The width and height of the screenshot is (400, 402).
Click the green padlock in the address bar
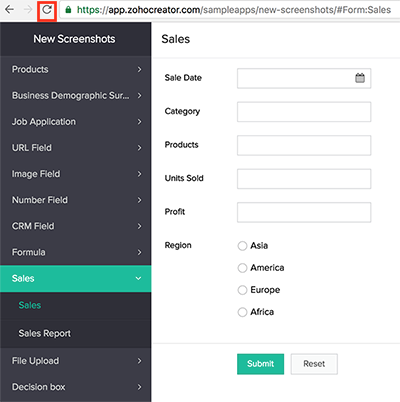tap(68, 10)
